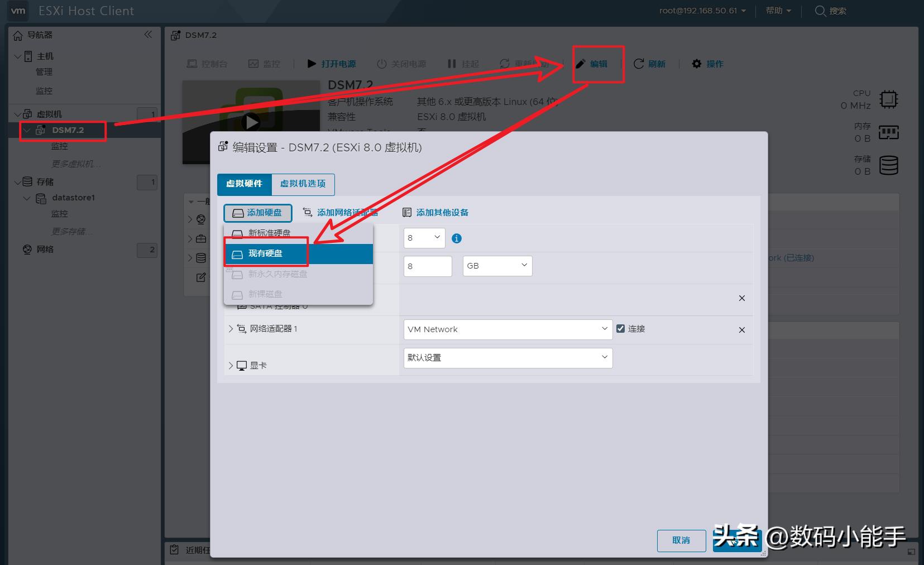Remove the SATA 控制器 0 row with X

point(742,298)
